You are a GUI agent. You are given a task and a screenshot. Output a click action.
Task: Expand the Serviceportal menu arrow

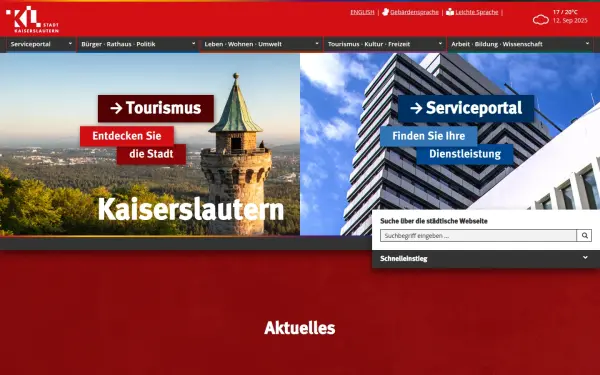(x=70, y=44)
